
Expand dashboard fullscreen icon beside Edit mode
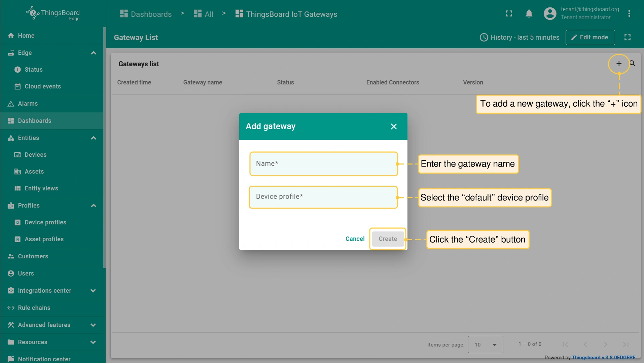tap(628, 37)
